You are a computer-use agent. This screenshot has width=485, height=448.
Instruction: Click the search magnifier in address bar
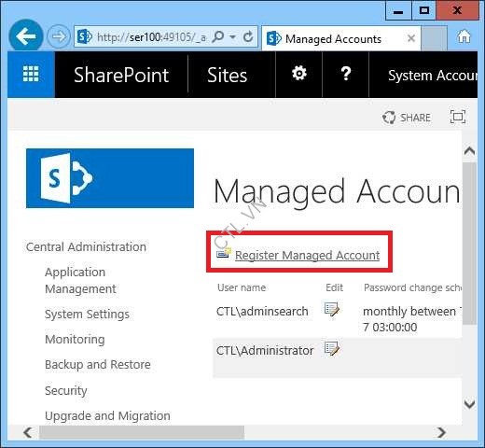pyautogui.click(x=217, y=36)
